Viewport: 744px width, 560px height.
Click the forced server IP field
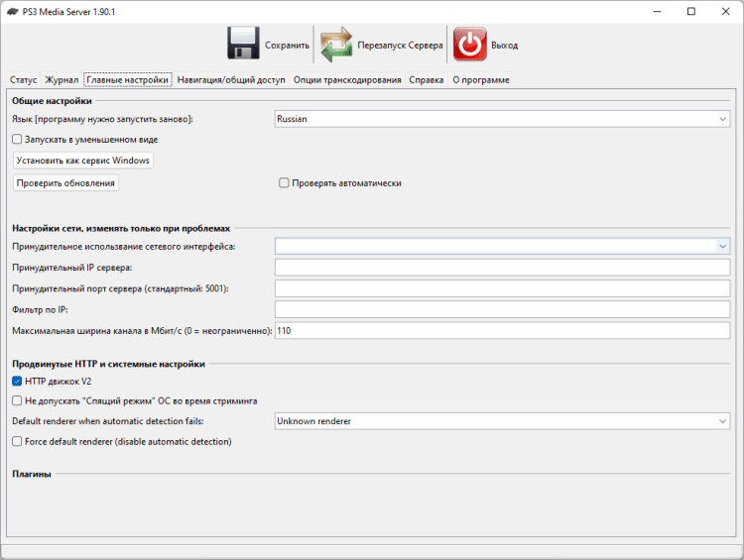502,267
